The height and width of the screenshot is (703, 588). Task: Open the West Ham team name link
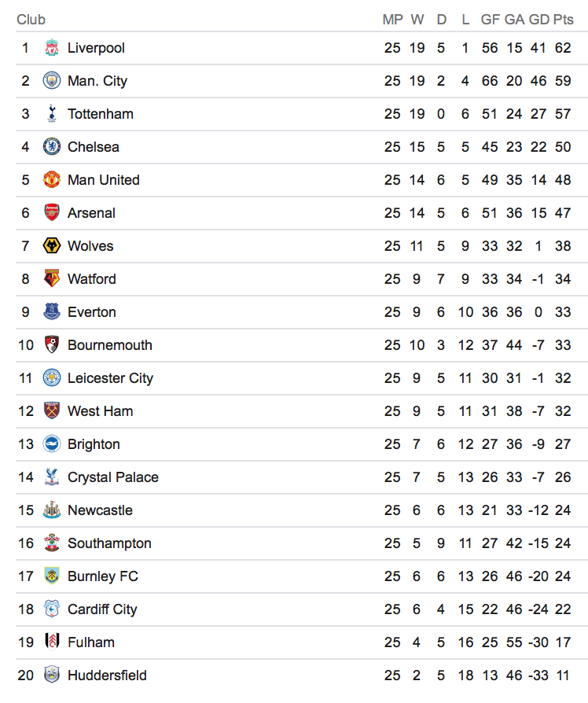(100, 411)
